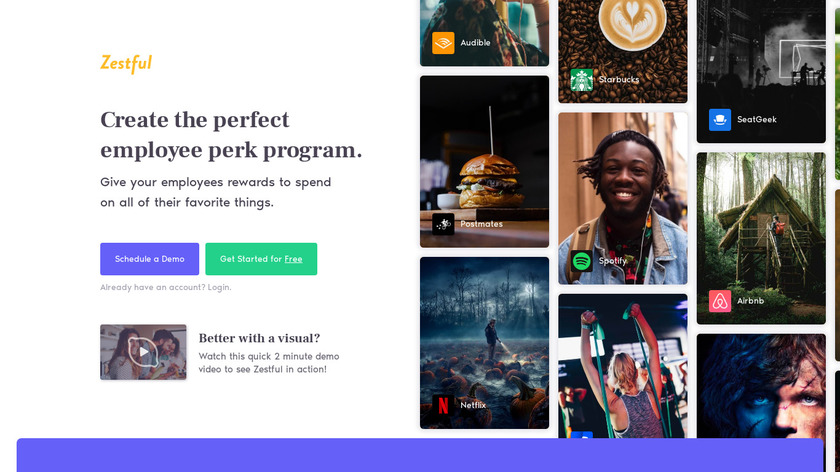Select the Postmates burger photo card
The height and width of the screenshot is (472, 840).
click(484, 161)
